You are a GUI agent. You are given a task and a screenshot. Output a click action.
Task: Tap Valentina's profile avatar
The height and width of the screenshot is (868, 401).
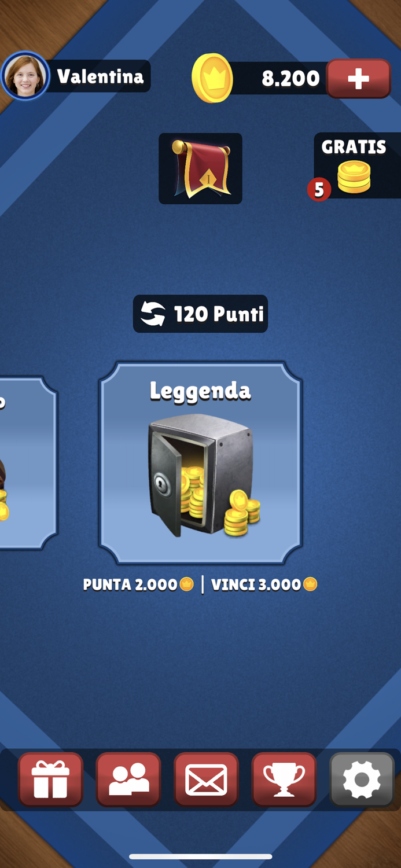click(25, 76)
